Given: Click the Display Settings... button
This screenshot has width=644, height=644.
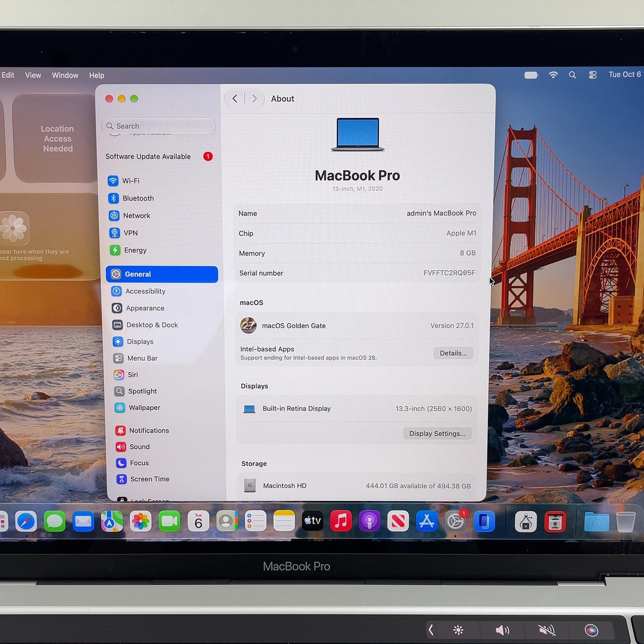Looking at the screenshot, I should (437, 434).
